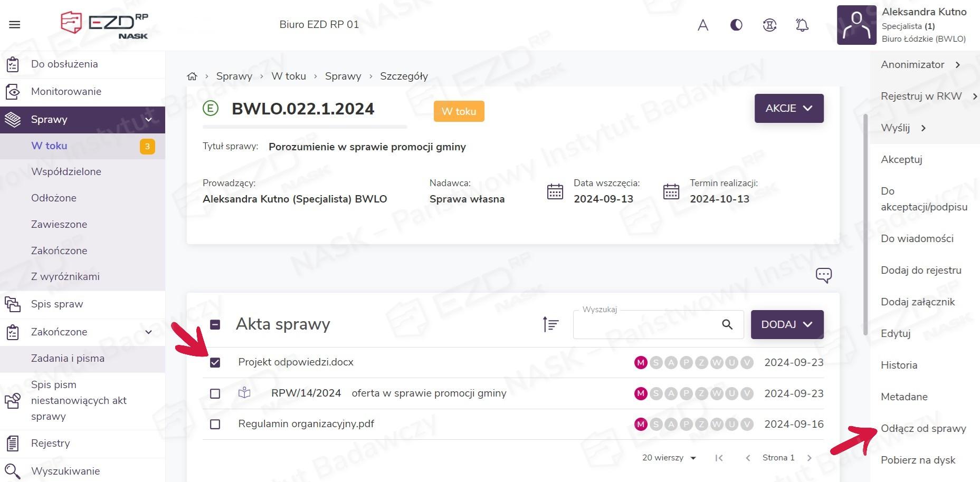
Task: Click the W toku breadcrumb link
Action: [288, 76]
